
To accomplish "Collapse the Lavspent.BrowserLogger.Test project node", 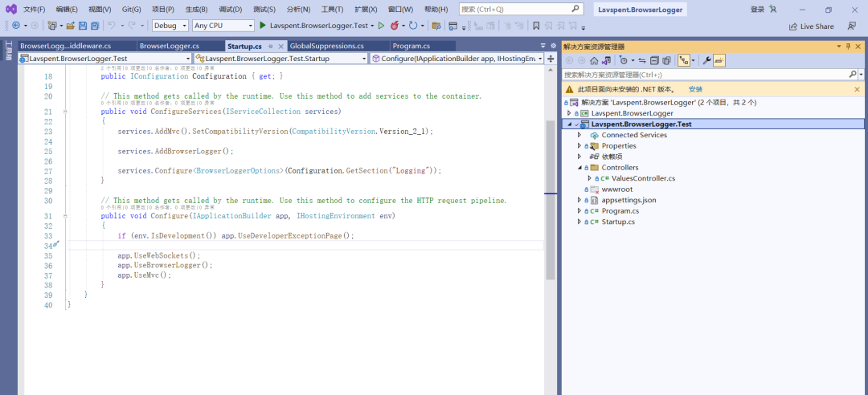I will click(x=569, y=124).
